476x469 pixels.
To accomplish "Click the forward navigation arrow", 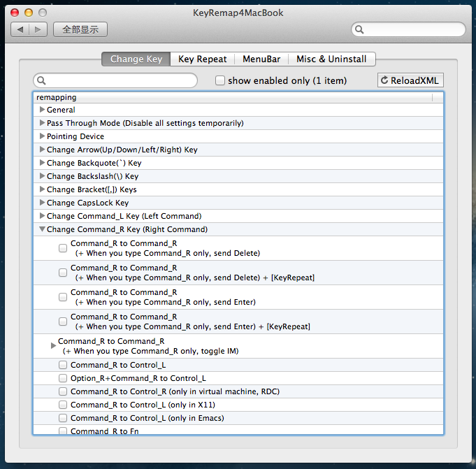I will click(38, 29).
